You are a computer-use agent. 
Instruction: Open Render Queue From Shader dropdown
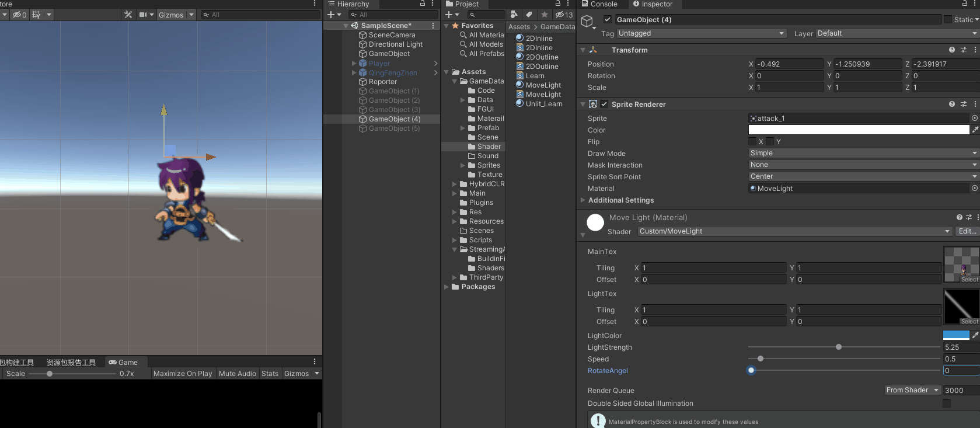pyautogui.click(x=912, y=390)
